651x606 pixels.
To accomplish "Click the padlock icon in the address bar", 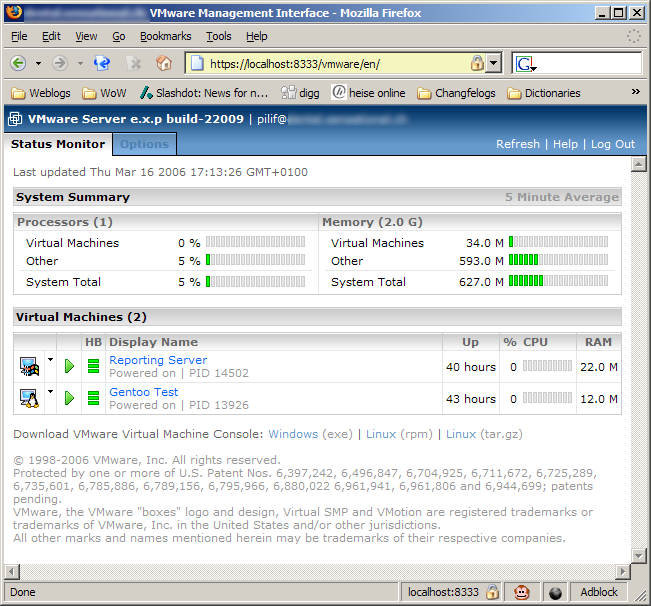I will [x=477, y=64].
